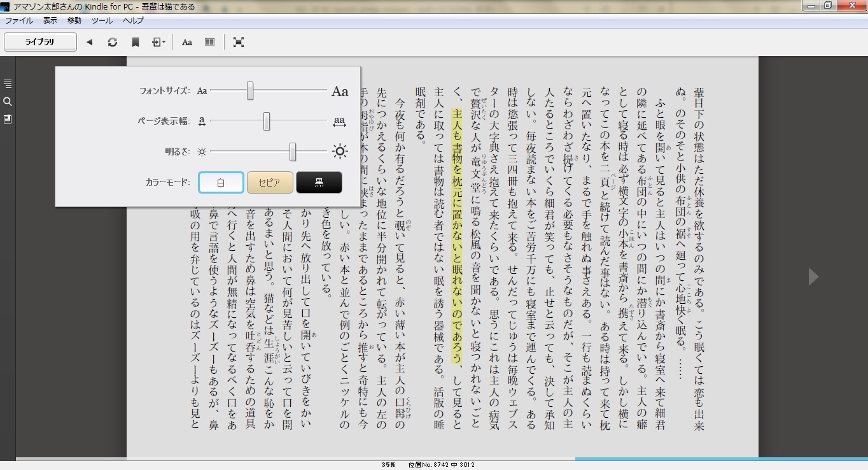Click the sync icon in toolbar
Viewport: 868px width, 470px height.
(x=113, y=42)
